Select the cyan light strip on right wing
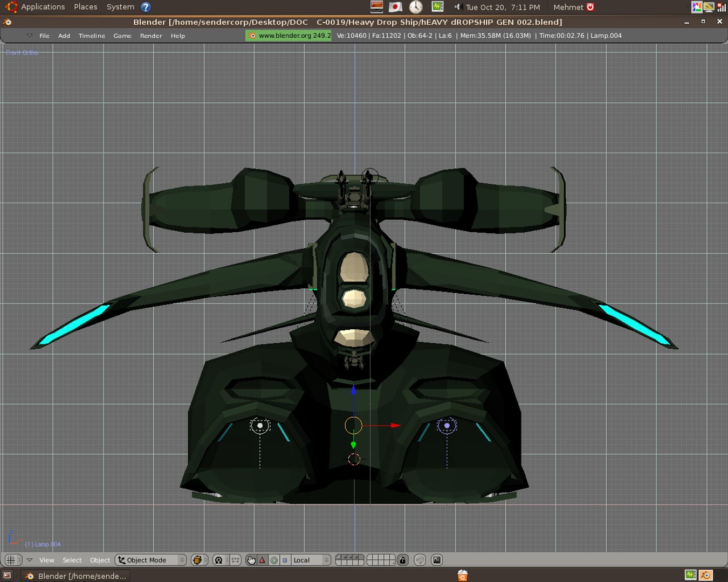This screenshot has height=582, width=728. 634,325
